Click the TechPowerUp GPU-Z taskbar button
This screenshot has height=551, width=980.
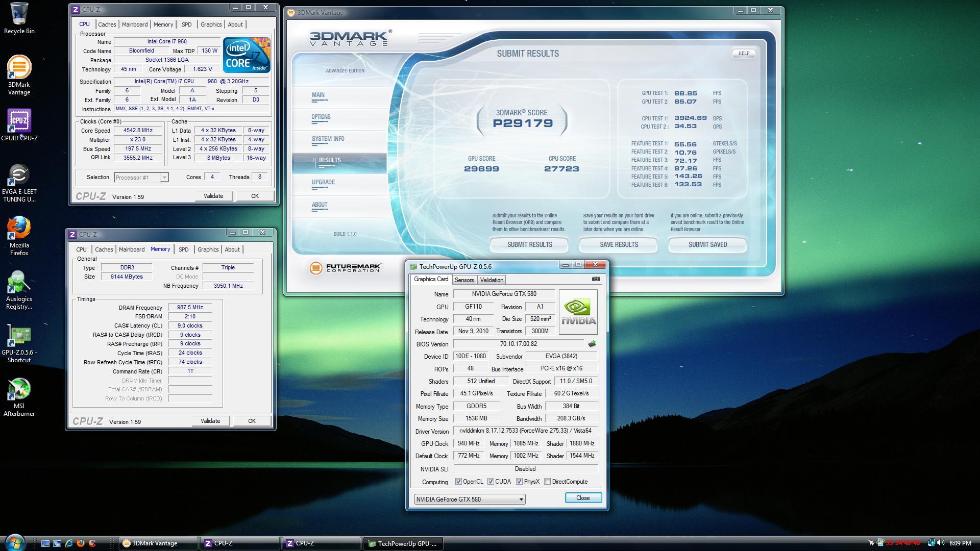coord(403,543)
